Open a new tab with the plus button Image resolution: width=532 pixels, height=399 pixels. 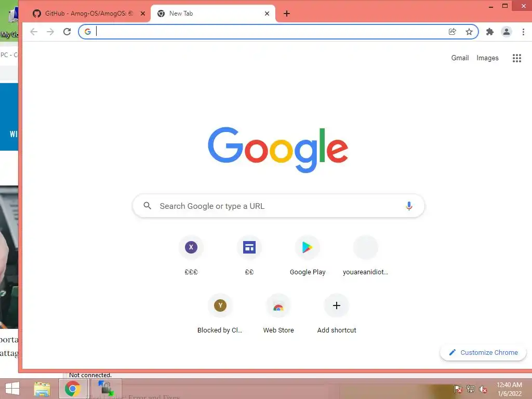coord(287,14)
